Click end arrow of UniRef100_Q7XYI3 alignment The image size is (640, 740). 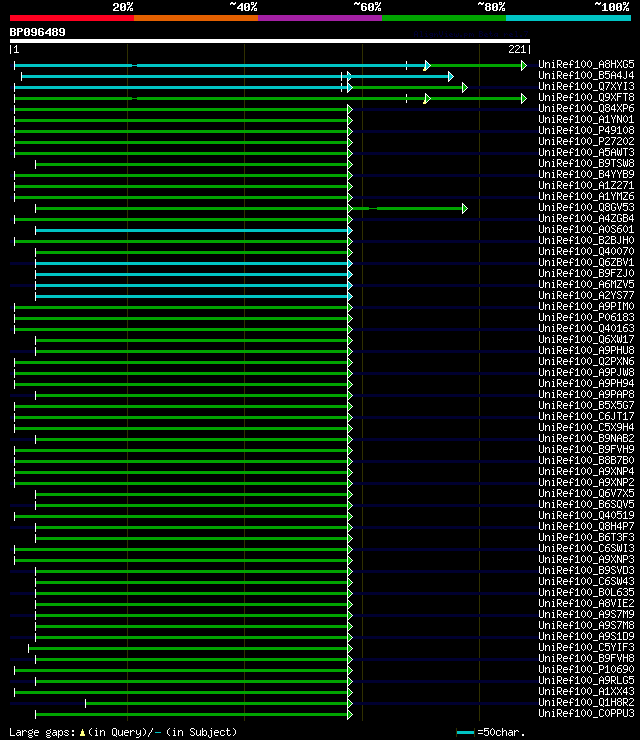tap(465, 87)
